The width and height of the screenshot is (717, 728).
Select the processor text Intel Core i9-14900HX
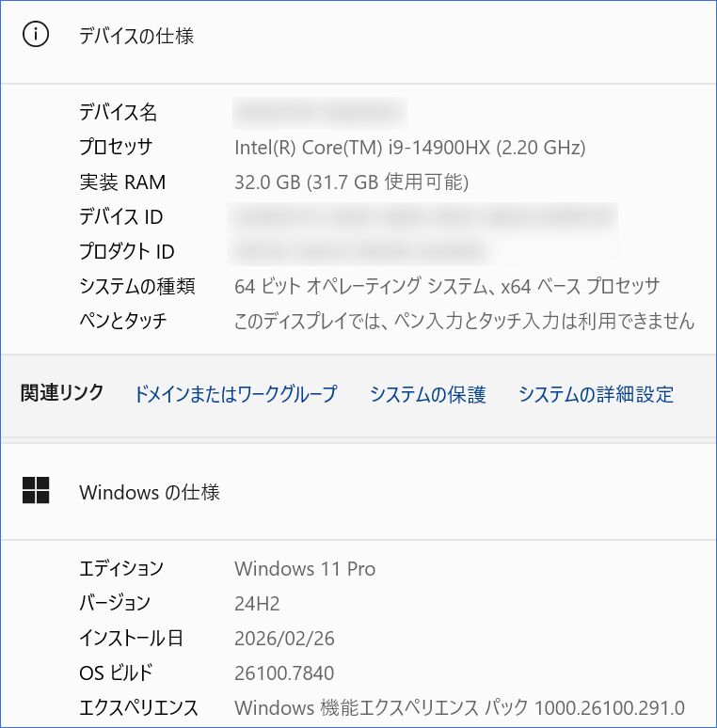409,148
